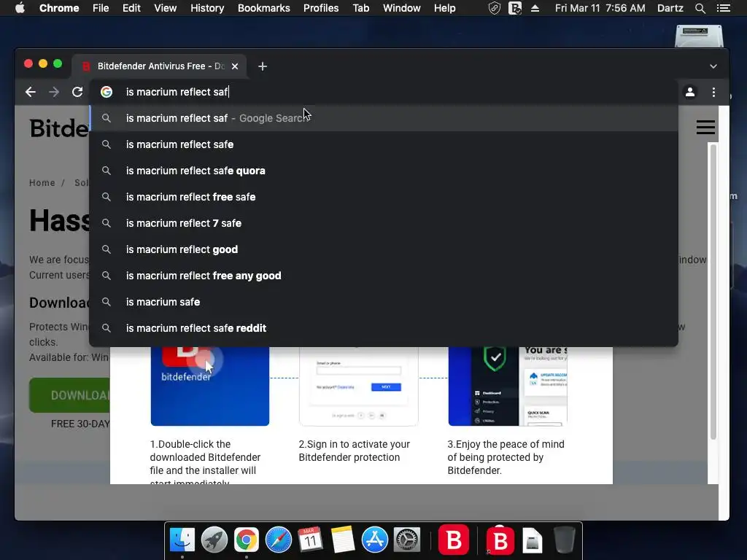Select suggestion 'is macrium reflect safe reddit'
This screenshot has height=560, width=747.
coord(384,328)
